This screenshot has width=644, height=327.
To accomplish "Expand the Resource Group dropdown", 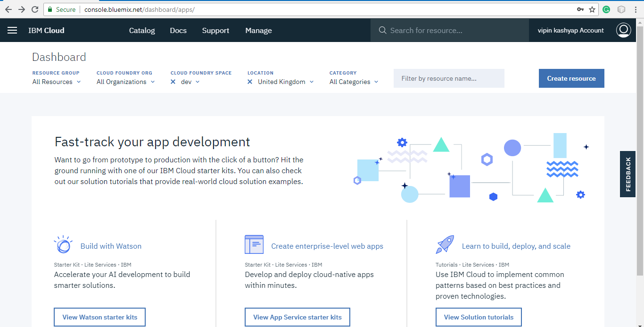I will (57, 82).
